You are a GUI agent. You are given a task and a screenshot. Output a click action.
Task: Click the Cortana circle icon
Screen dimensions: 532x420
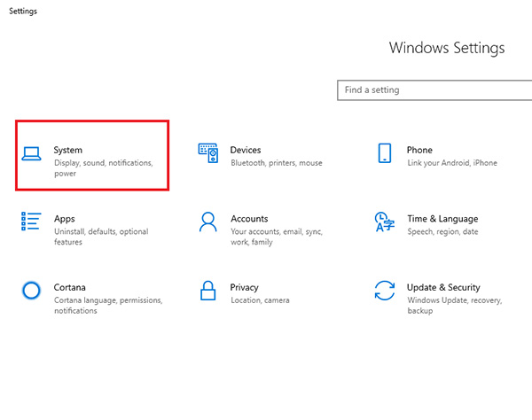click(32, 290)
